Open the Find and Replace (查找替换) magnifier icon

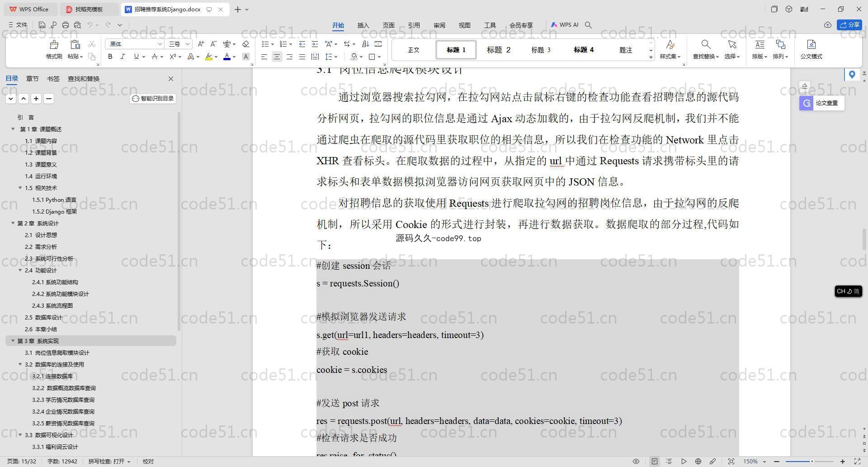coord(706,44)
